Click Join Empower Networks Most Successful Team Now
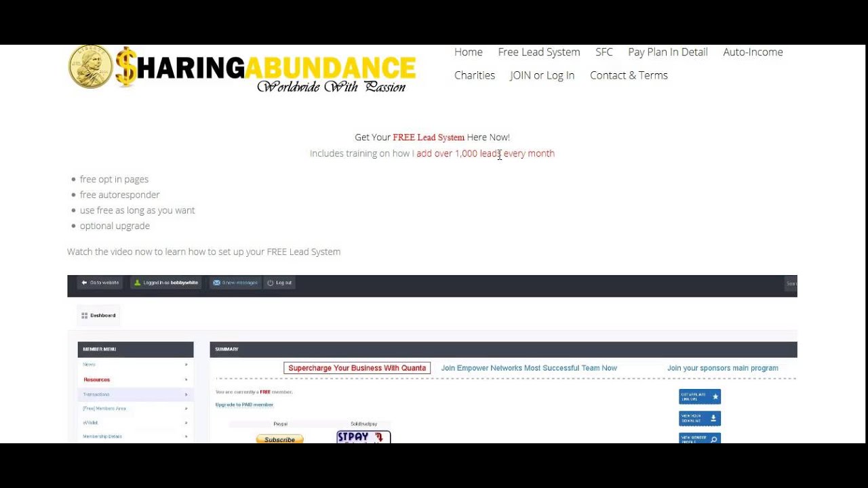Image resolution: width=868 pixels, height=488 pixels. tap(529, 368)
